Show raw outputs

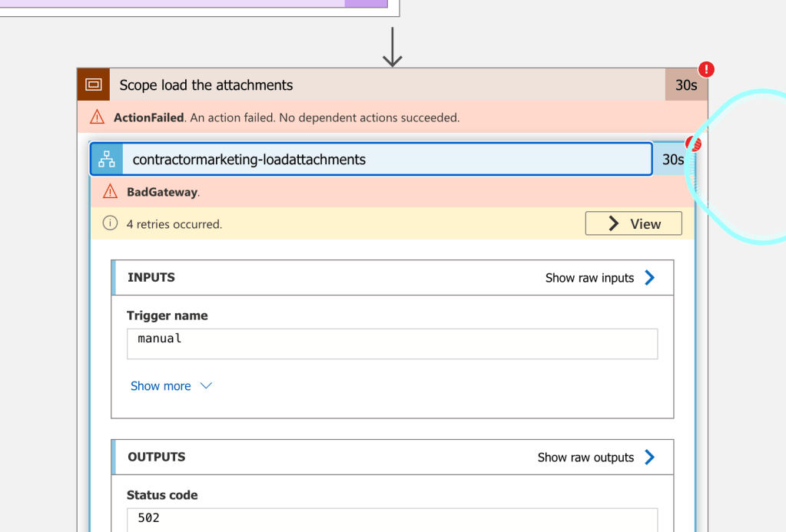585,458
